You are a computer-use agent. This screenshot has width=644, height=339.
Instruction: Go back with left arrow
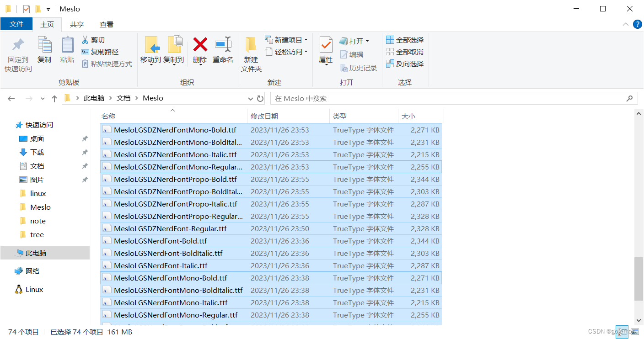click(11, 98)
